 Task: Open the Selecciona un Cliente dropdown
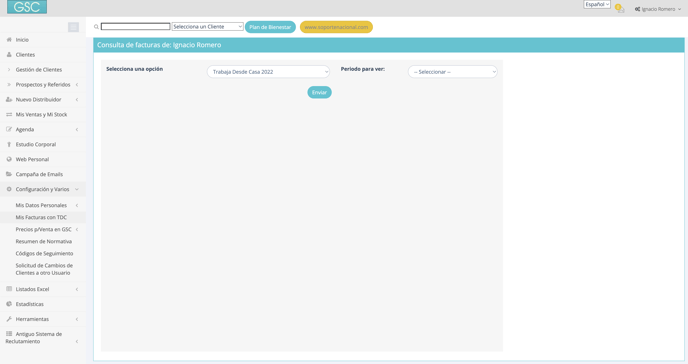click(x=208, y=27)
